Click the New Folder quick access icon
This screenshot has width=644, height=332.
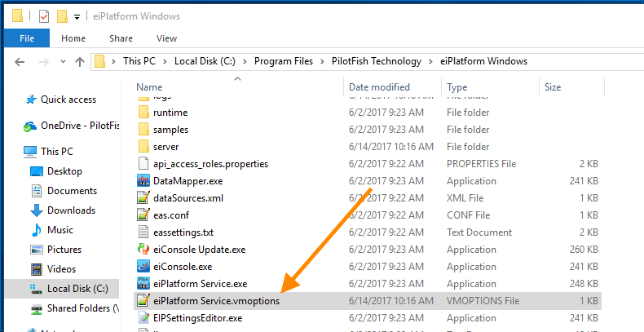pyautogui.click(x=62, y=16)
